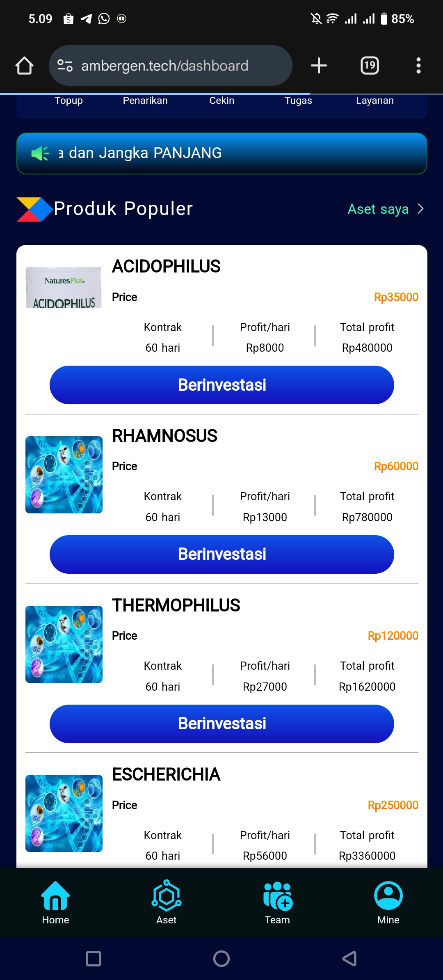Click the ambergen.tech/dashboard address bar

coord(165,66)
